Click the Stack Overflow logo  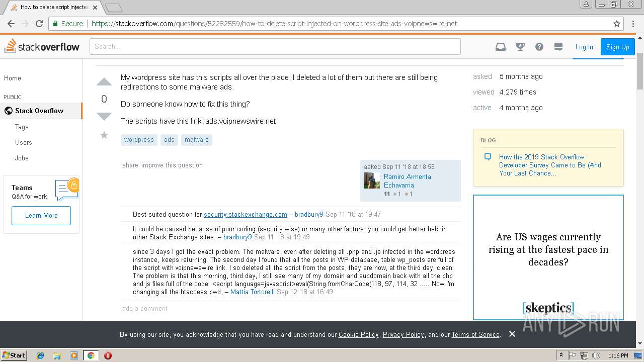[x=42, y=46]
